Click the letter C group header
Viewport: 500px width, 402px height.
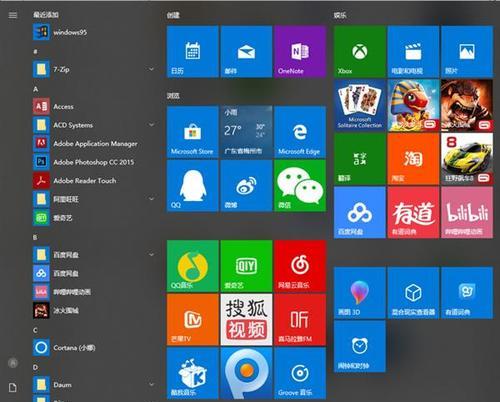pos(35,330)
